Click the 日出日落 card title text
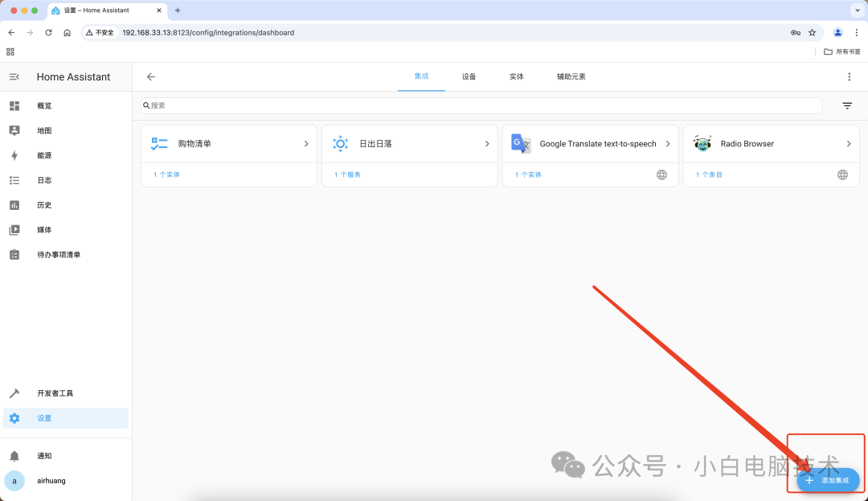 [376, 144]
